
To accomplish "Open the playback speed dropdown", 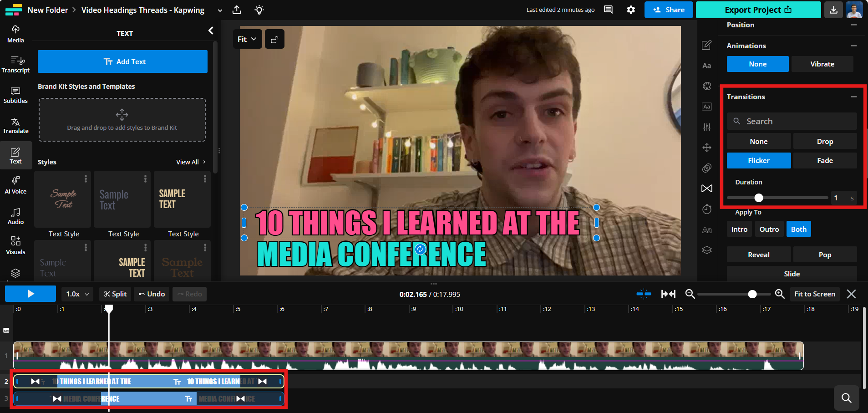I will coord(76,294).
